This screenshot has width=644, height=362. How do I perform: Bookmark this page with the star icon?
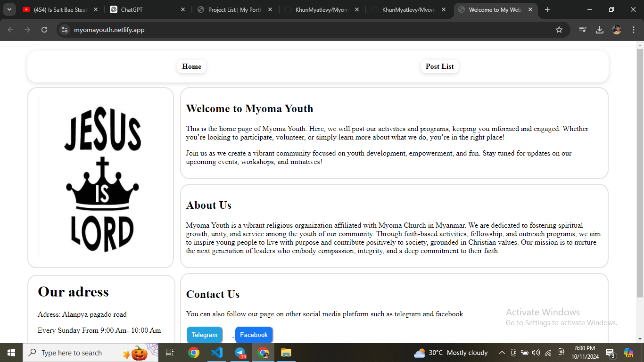pyautogui.click(x=559, y=30)
